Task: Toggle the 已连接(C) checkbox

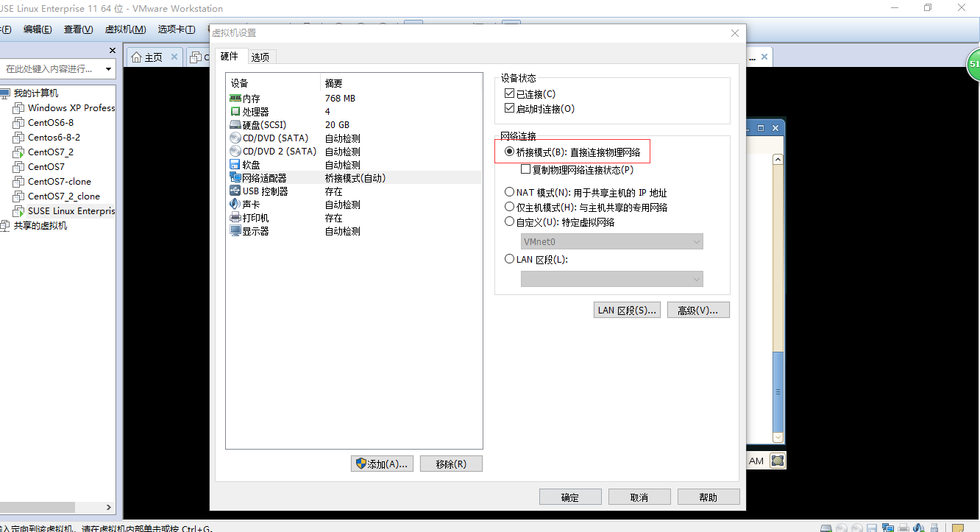Action: (510, 93)
